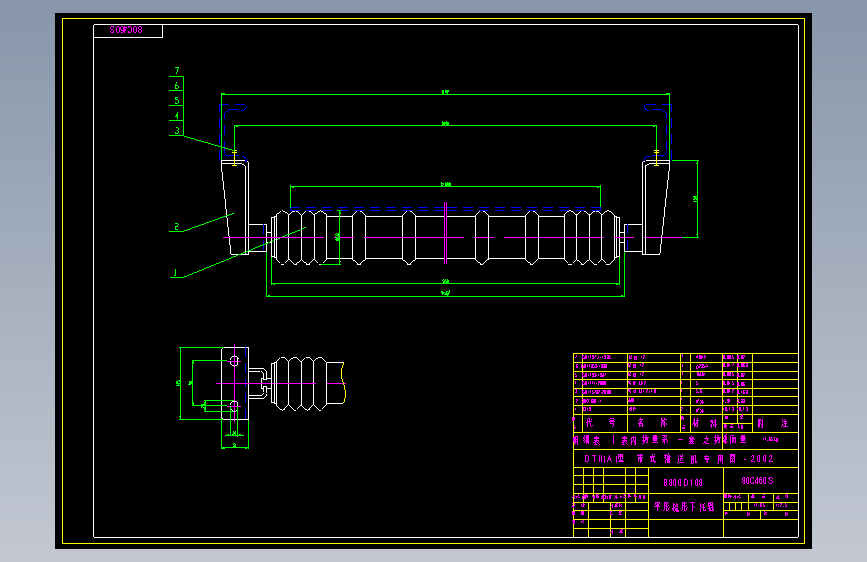
Task: Select the magenta vertical centerline on the roller
Action: [x=445, y=233]
